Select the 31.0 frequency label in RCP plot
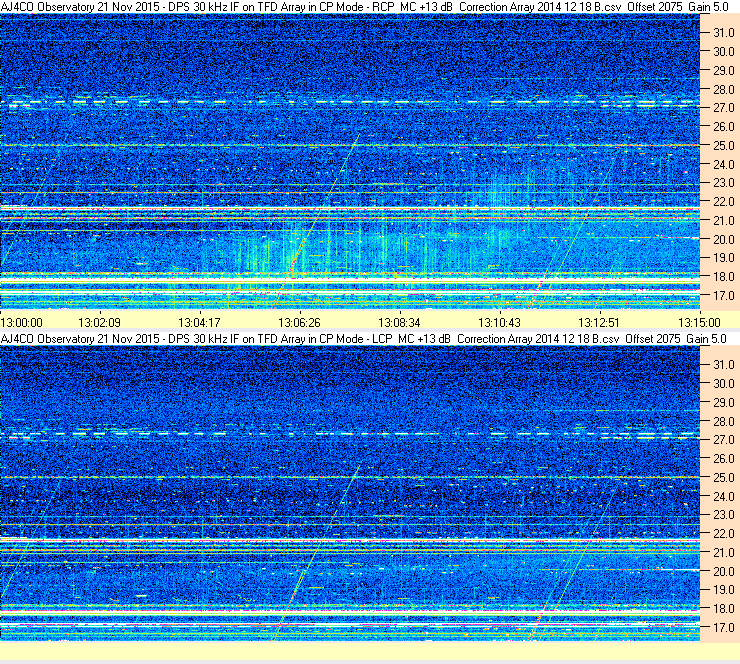The height and width of the screenshot is (664, 740). (724, 33)
